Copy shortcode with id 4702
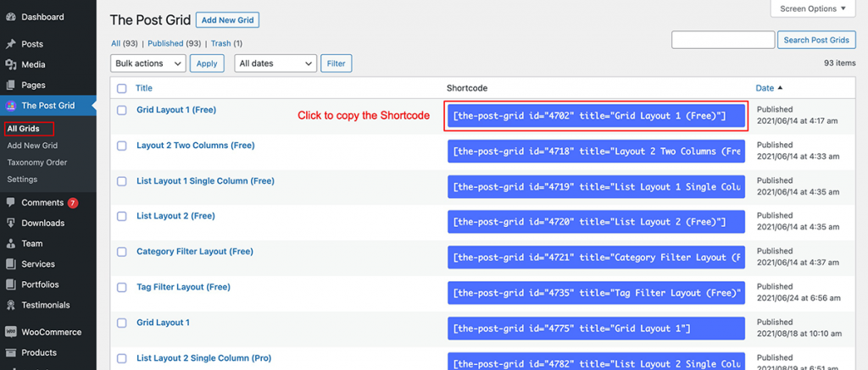Viewport: 868px width, 370px height. (596, 116)
